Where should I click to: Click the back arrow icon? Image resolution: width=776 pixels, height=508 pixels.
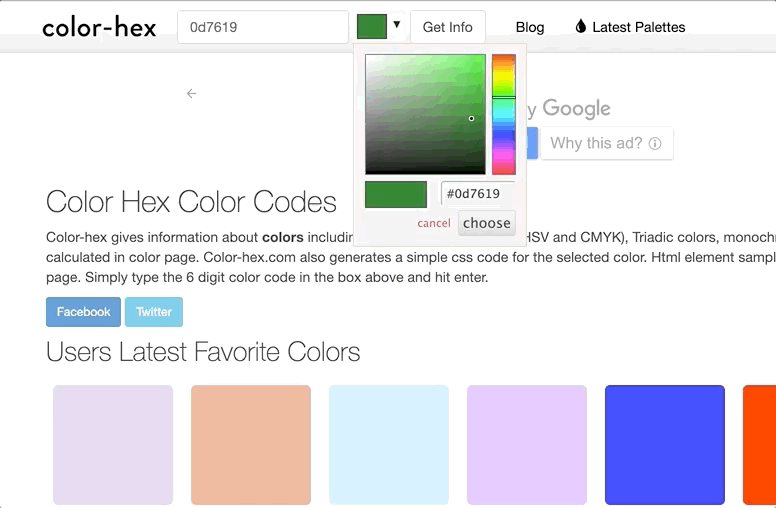click(x=191, y=94)
